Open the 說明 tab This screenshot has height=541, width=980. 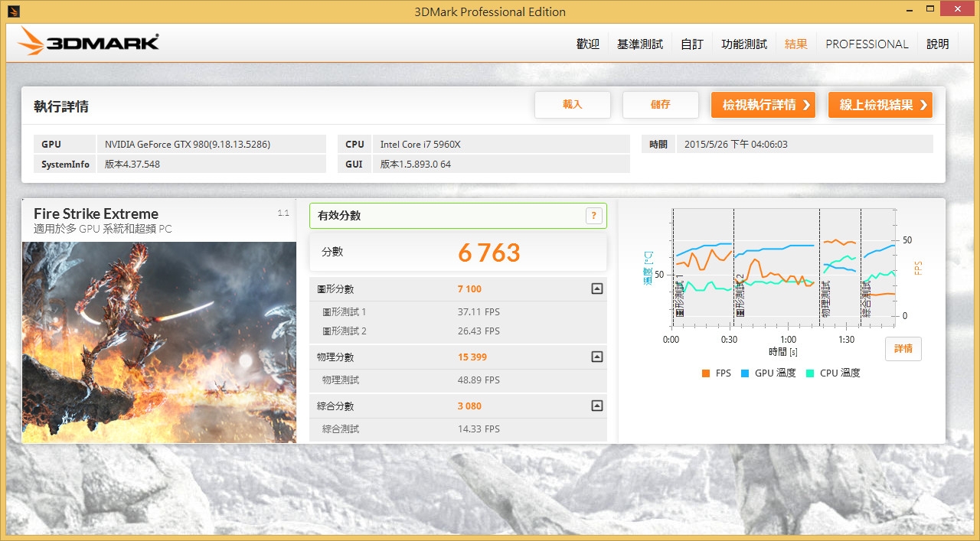[x=938, y=44]
